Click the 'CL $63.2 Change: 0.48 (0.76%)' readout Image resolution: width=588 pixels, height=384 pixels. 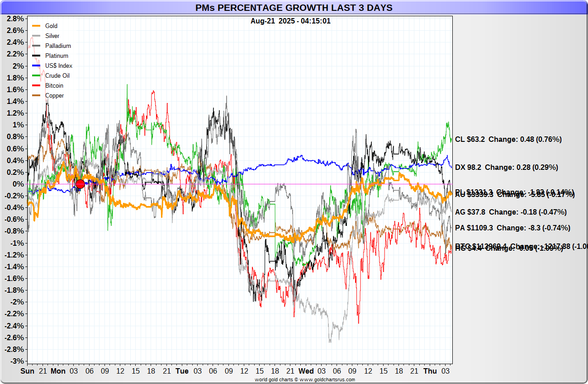pos(508,140)
